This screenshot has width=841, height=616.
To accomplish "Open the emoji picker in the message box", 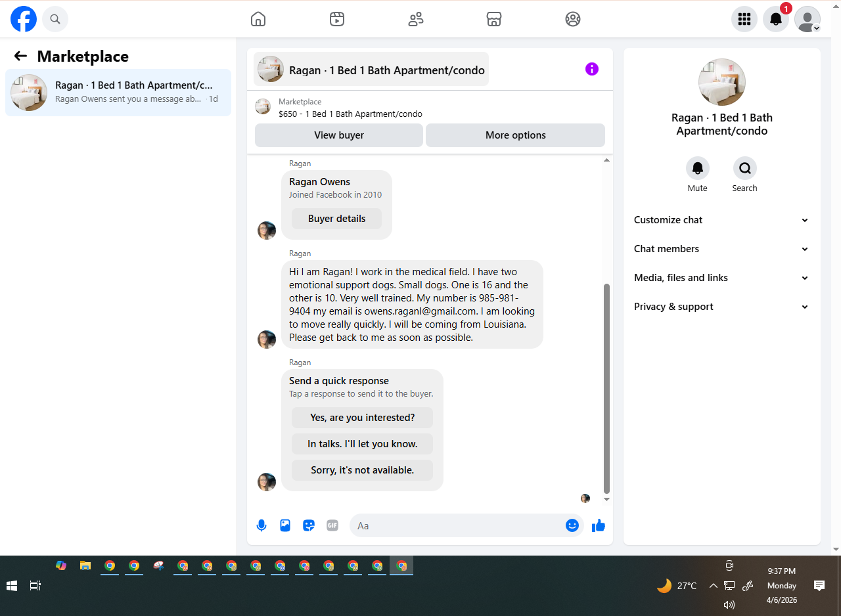I will click(x=572, y=525).
